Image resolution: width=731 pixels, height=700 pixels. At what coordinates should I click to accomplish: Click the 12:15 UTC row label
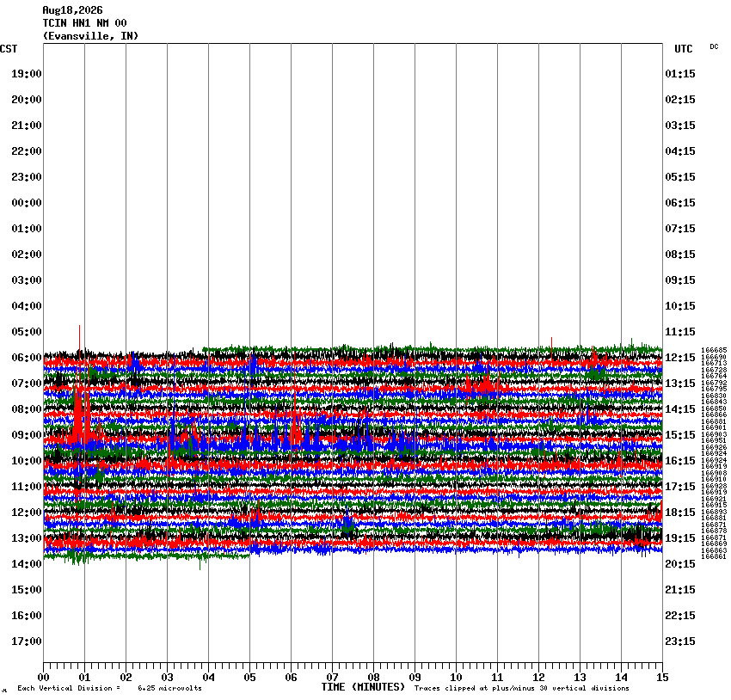point(679,358)
